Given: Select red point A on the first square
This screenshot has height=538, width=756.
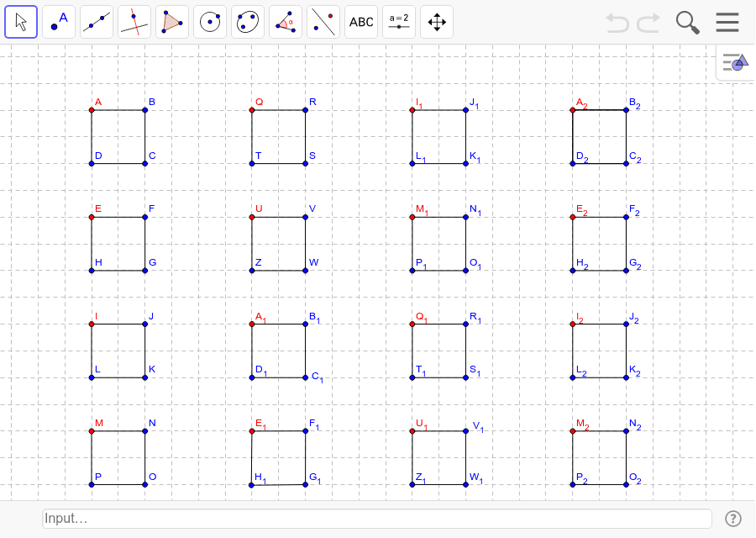Looking at the screenshot, I should pyautogui.click(x=91, y=109).
